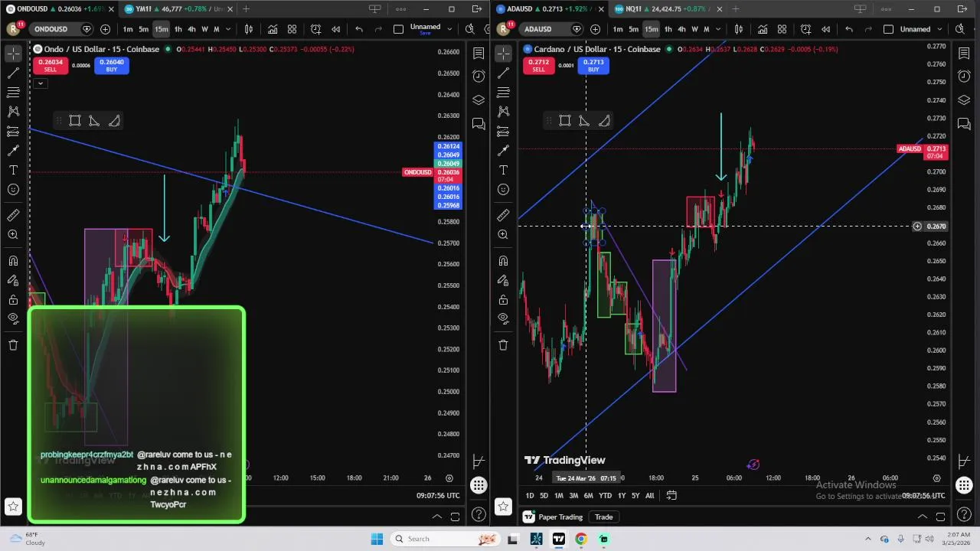This screenshot has width=980, height=551.
Task: Select 1h timeframe in ADAUSD window
Action: click(668, 29)
